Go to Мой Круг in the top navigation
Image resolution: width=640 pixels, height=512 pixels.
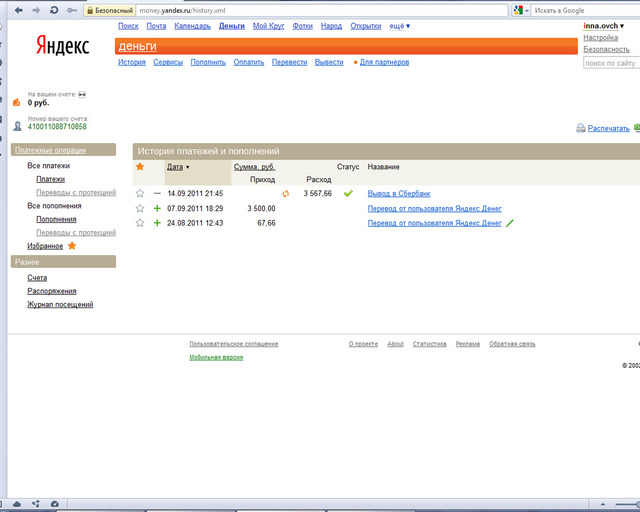[x=268, y=26]
